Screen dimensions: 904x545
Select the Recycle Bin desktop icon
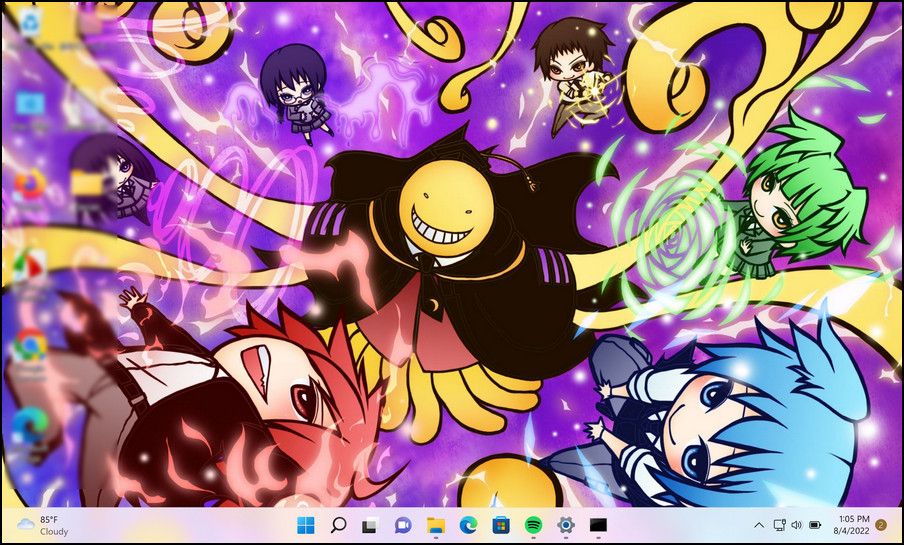pos(30,24)
